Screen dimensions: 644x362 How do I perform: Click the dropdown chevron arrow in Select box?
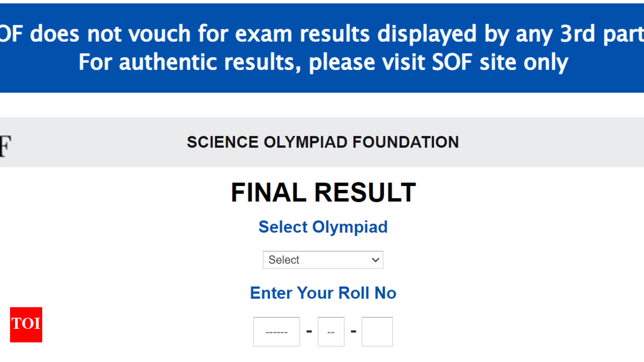(375, 260)
